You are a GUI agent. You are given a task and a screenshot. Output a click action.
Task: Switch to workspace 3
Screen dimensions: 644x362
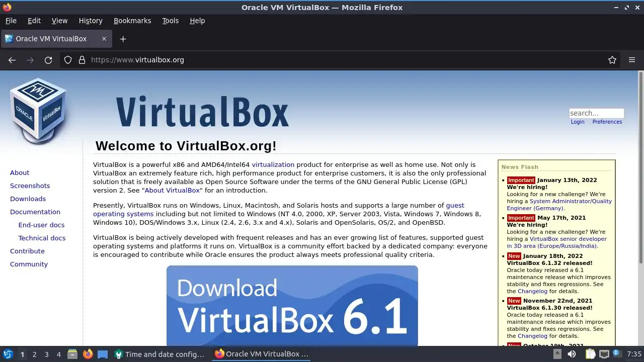[46, 354]
